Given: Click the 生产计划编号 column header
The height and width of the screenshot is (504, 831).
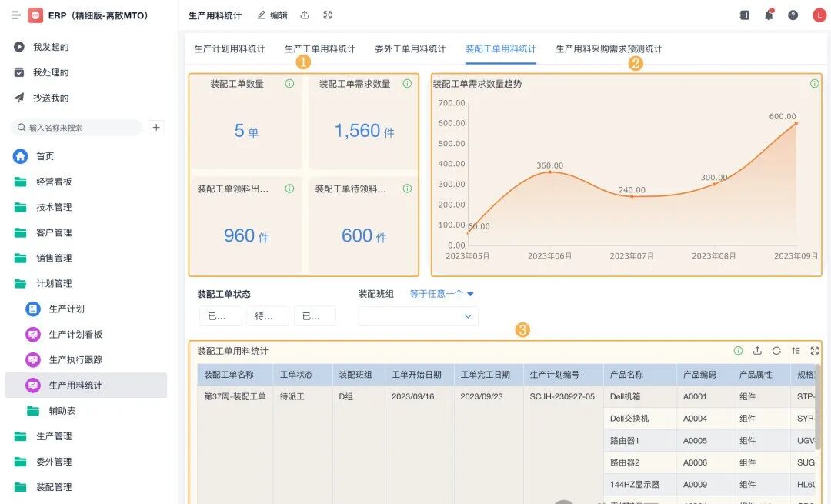Looking at the screenshot, I should [x=563, y=374].
